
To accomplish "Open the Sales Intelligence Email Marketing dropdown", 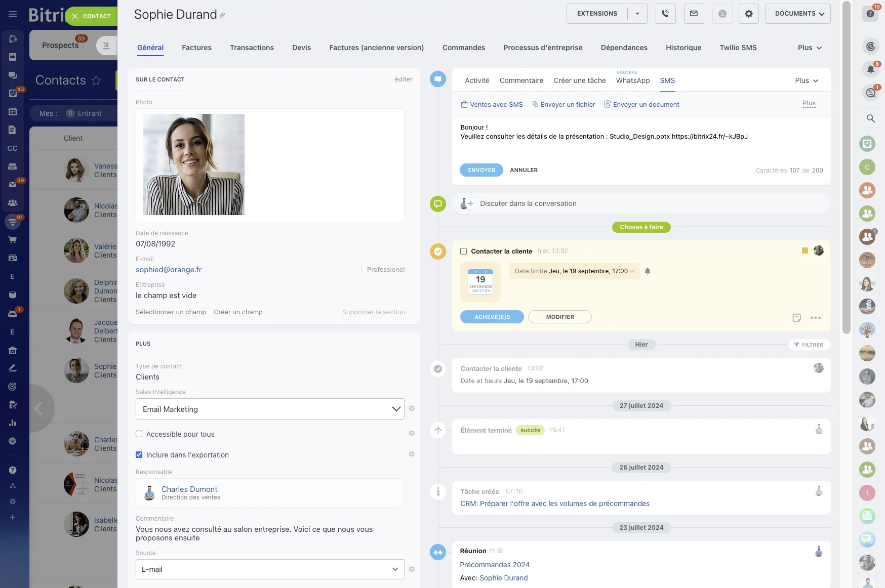I will click(x=270, y=409).
